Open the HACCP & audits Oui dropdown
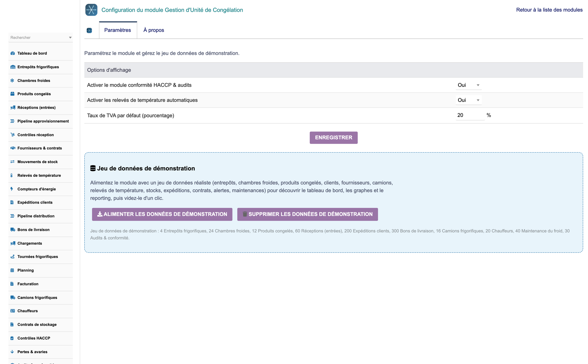The width and height of the screenshot is (588, 364). 468,85
